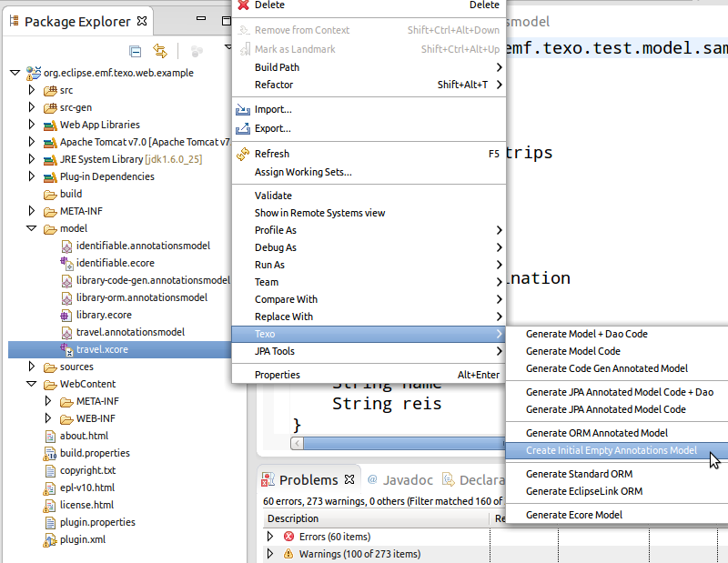The height and width of the screenshot is (563, 728).
Task: Select epl-v10.html file
Action: point(87,488)
